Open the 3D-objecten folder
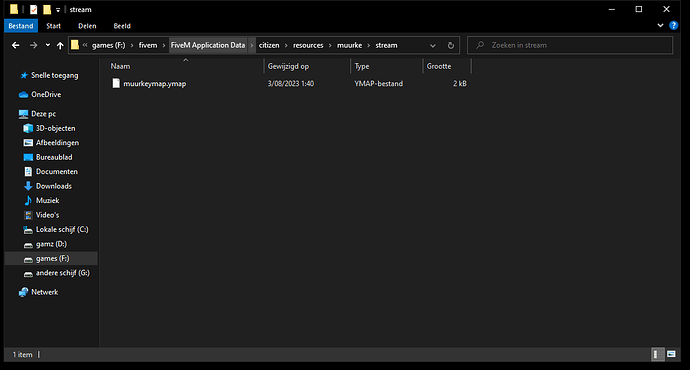Screen dimensions: 690x370 (55, 128)
